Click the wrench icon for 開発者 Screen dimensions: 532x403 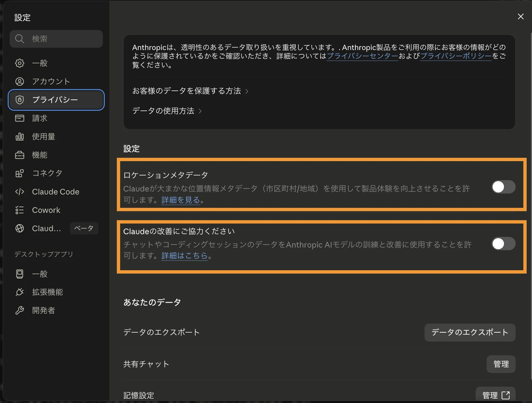point(20,311)
